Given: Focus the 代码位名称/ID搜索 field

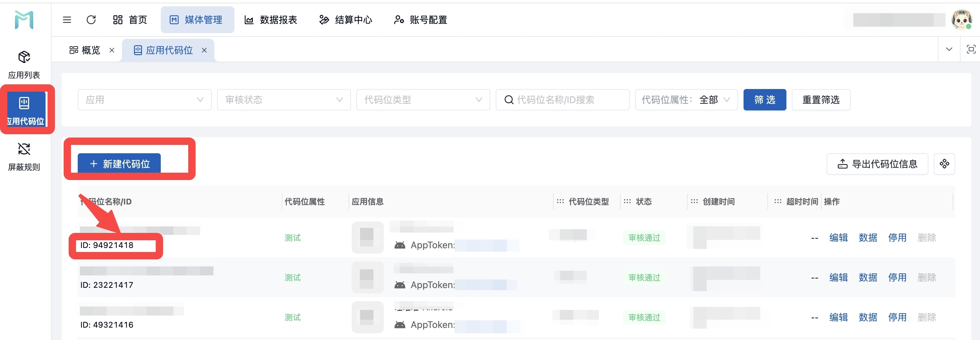Looking at the screenshot, I should [x=562, y=100].
